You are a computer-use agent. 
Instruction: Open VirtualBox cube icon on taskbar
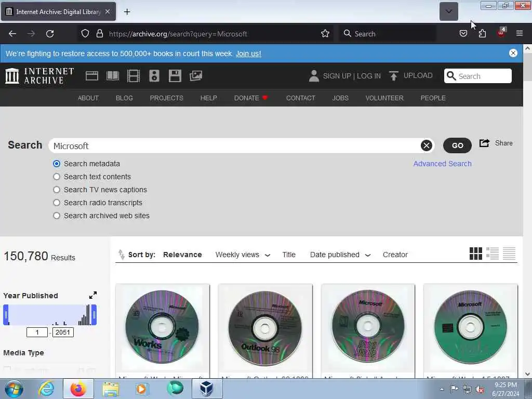point(206,389)
